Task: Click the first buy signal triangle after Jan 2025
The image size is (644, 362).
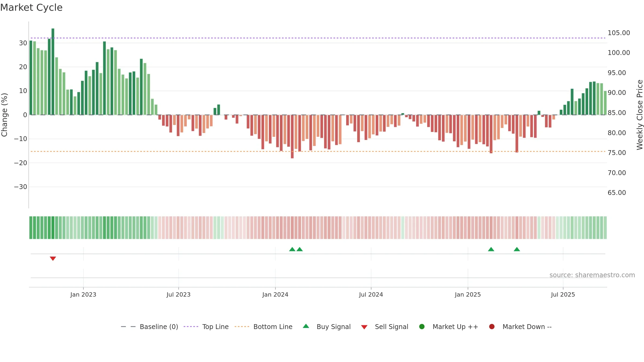Action: tap(491, 249)
